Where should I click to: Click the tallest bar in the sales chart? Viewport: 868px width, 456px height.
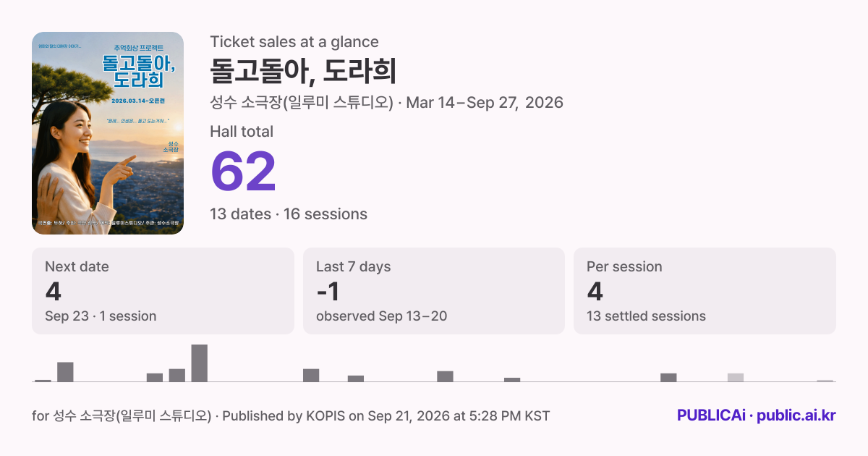[x=200, y=363]
